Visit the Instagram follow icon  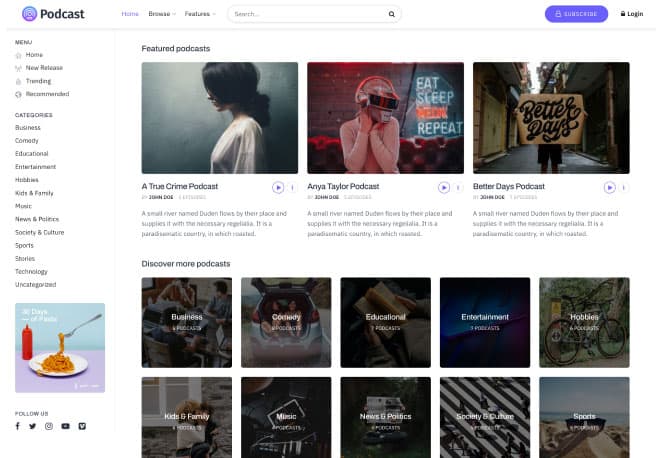click(49, 426)
